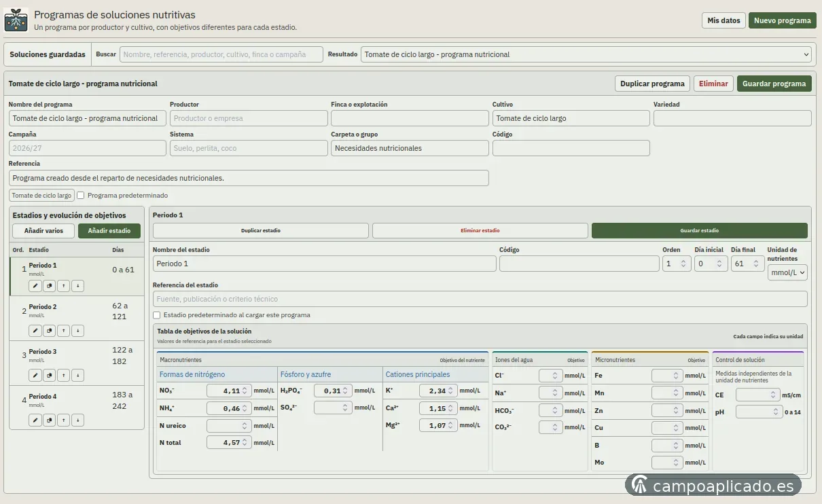
Task: Edit Periodo 2 with its pencil icon
Action: pos(35,331)
